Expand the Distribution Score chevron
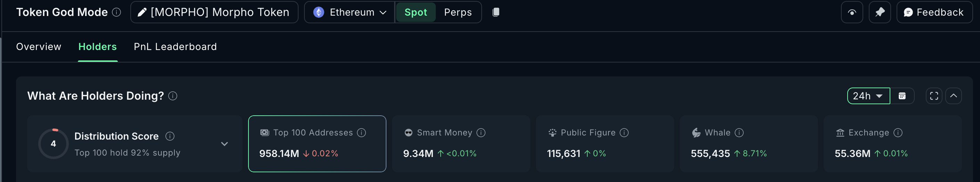 pyautogui.click(x=224, y=144)
